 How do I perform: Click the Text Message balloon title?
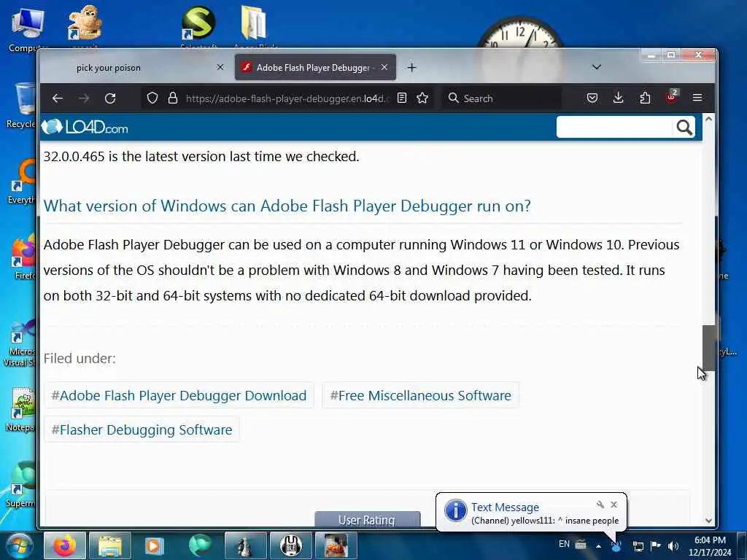(505, 507)
